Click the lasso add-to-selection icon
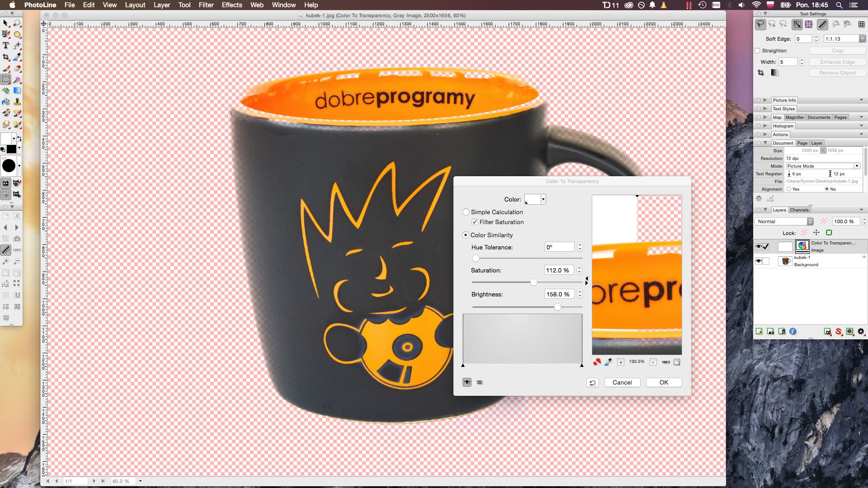 pyautogui.click(x=772, y=24)
